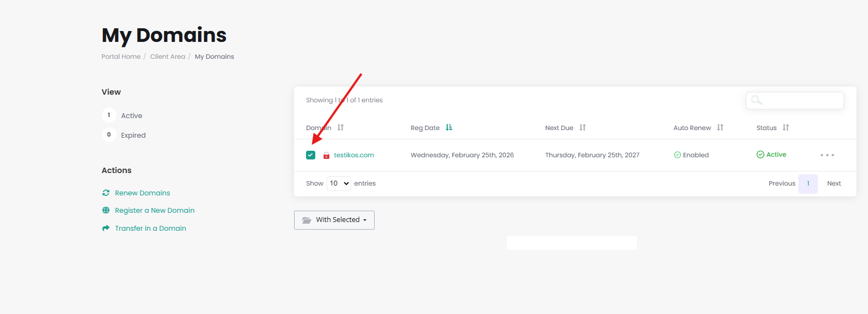Click inside the domain search field
The width and height of the screenshot is (868, 314).
(800, 101)
